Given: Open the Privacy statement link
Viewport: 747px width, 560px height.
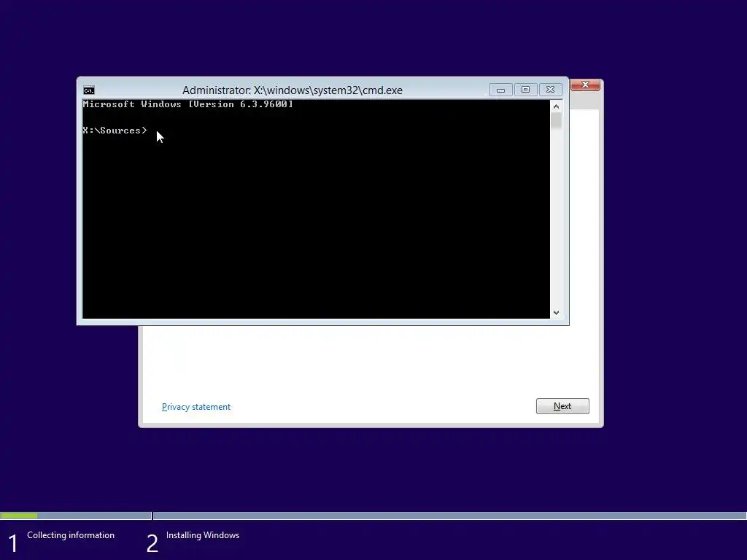Looking at the screenshot, I should point(196,407).
